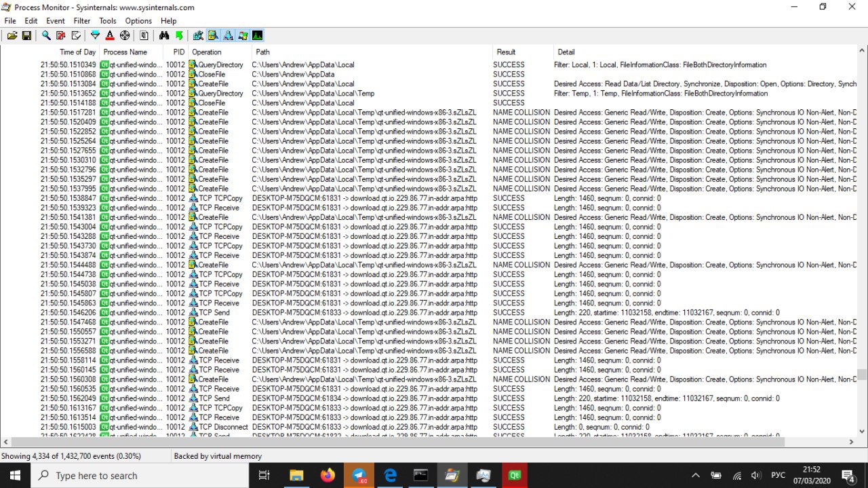Click 'Filter: Local, 1: Local' detail cell
This screenshot has height=488, width=868.
pos(660,64)
